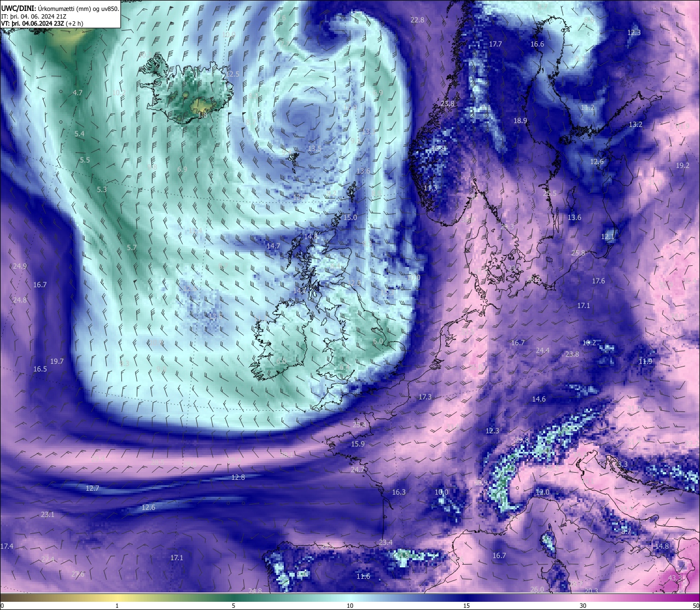Click the map value "13.2"
This screenshot has height=610, width=700.
pyautogui.click(x=635, y=124)
